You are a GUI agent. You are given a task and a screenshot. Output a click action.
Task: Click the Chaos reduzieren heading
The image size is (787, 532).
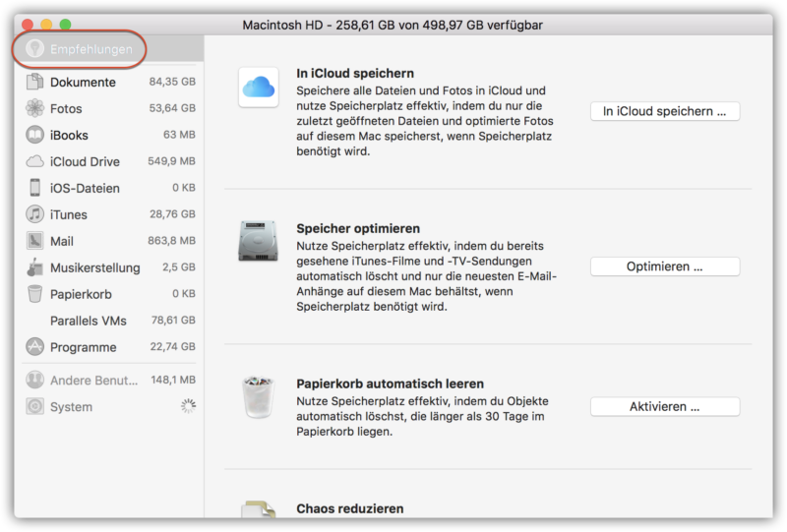350,508
